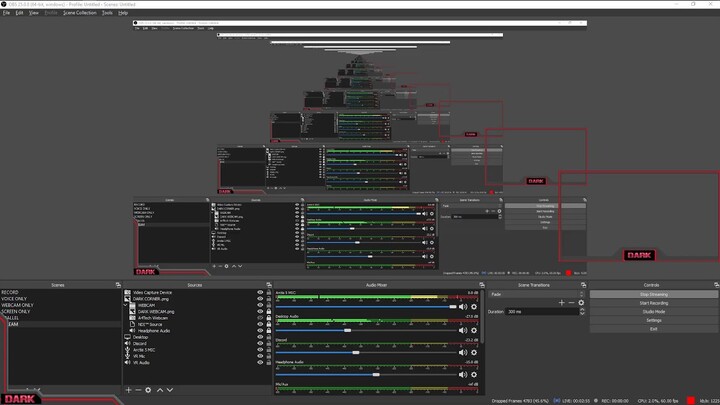This screenshot has width=720, height=405.
Task: Enable Studio Mode
Action: pyautogui.click(x=654, y=311)
